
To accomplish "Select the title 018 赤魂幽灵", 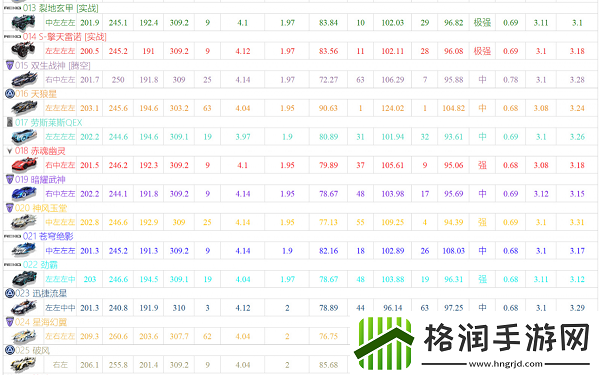I will point(40,151).
